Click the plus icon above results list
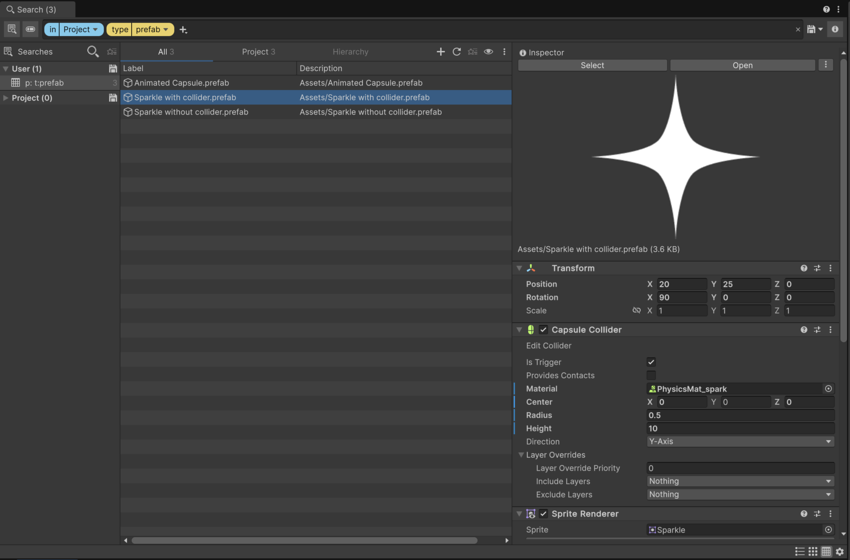Screen dimensions: 850x560 (x=441, y=52)
